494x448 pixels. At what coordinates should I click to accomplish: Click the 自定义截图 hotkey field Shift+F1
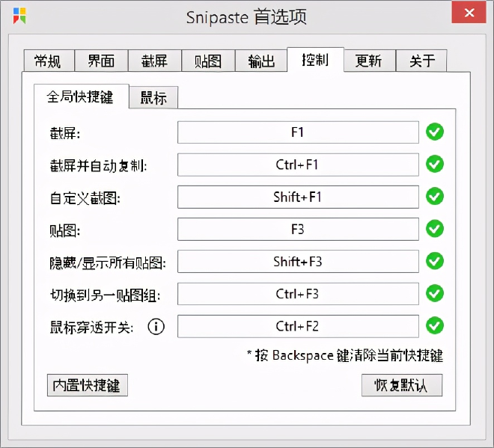298,197
